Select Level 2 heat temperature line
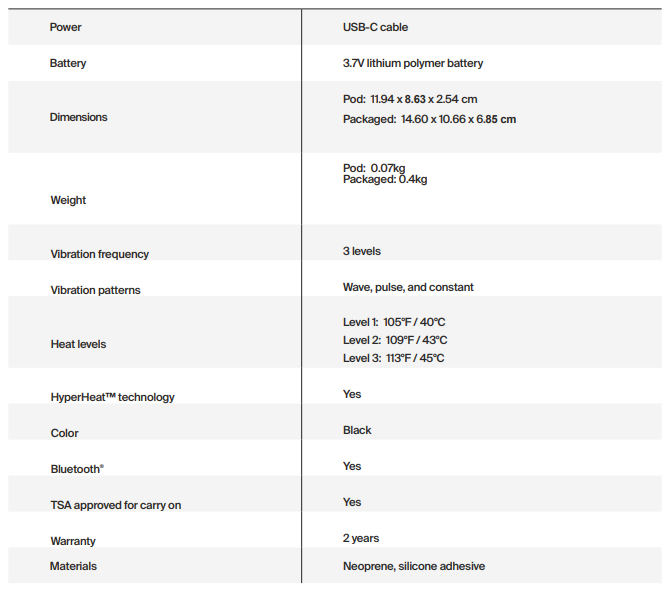 tap(395, 340)
